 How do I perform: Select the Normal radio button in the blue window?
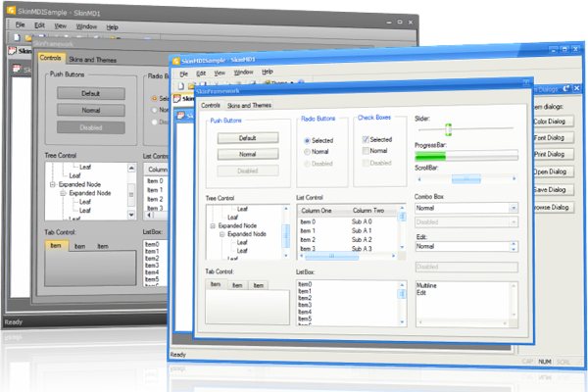307,152
